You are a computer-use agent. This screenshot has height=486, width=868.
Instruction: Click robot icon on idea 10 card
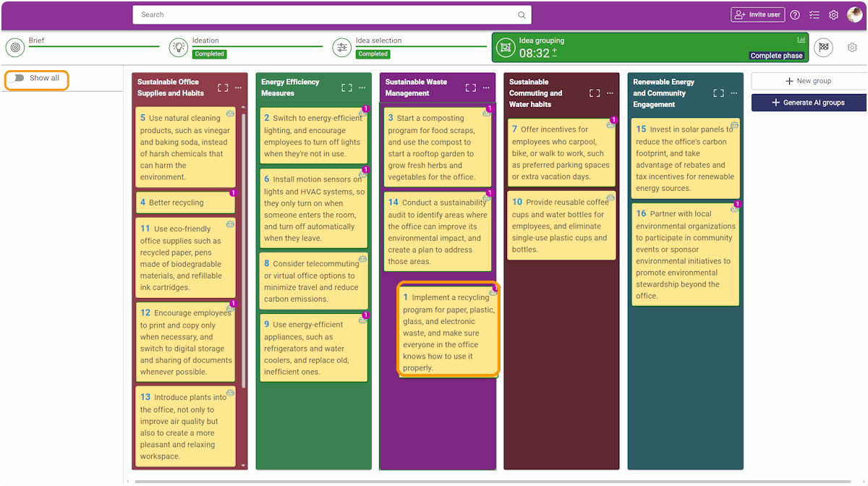[610, 197]
